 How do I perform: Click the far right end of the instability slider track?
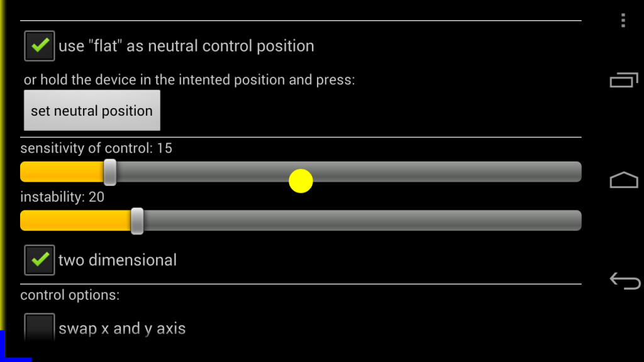point(575,221)
